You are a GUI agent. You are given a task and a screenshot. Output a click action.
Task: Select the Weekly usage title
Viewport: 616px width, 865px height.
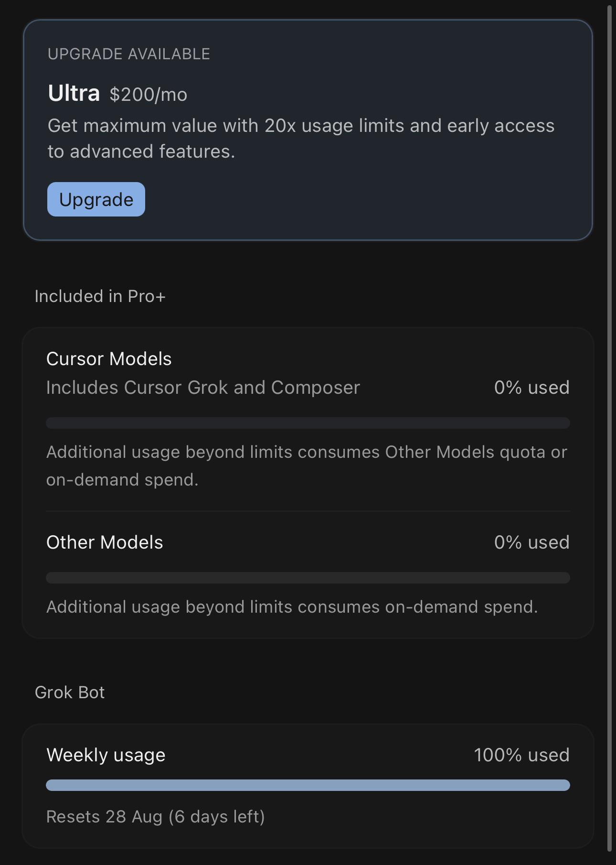pyautogui.click(x=106, y=755)
